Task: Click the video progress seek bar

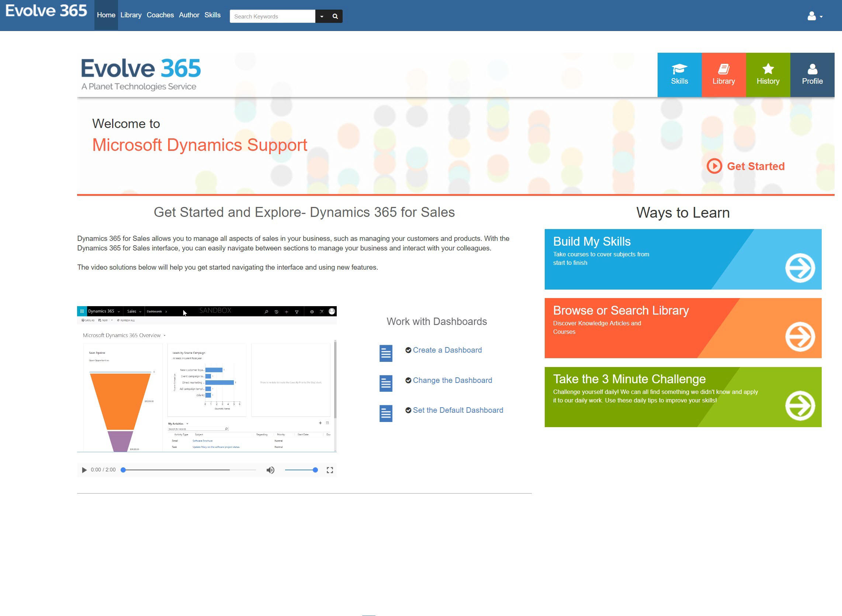Action: [x=189, y=470]
